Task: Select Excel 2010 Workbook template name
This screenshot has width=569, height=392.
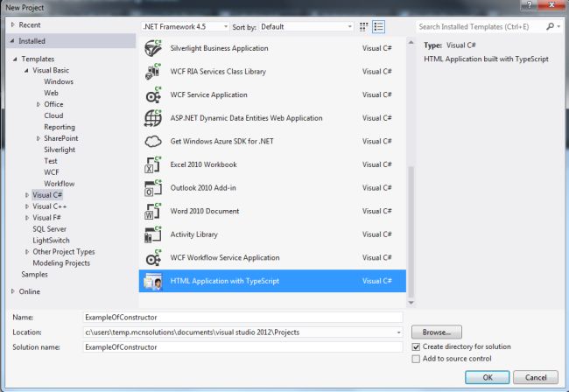Action: (x=204, y=164)
